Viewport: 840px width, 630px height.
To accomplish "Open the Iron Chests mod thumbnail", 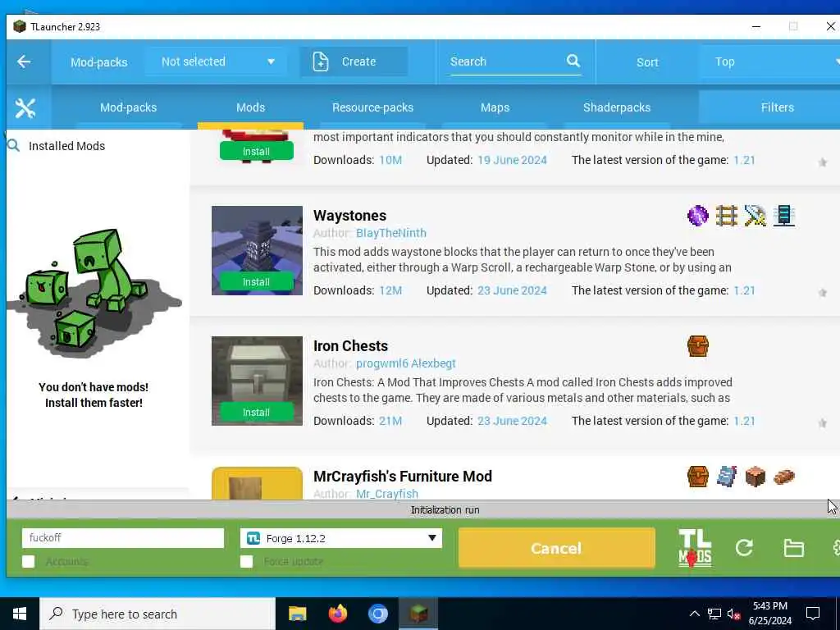I will pyautogui.click(x=257, y=381).
